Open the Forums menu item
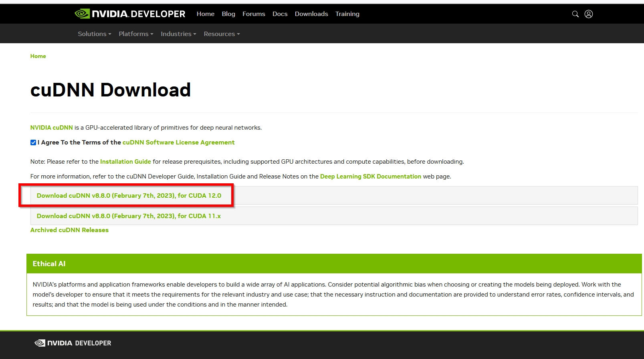644x359 pixels. click(x=254, y=14)
